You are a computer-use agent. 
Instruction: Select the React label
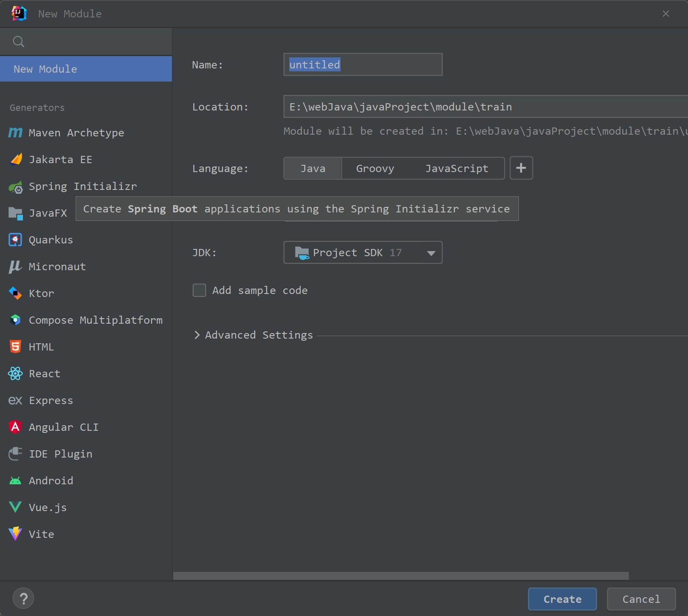pyautogui.click(x=45, y=373)
